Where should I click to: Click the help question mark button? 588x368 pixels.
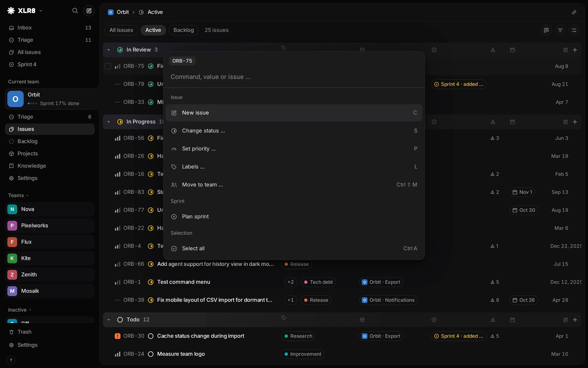point(11,360)
